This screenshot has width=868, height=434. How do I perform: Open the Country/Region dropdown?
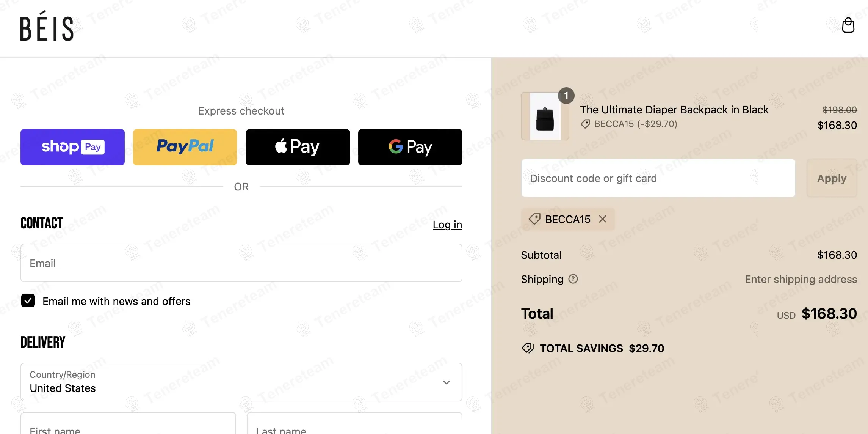[241, 382]
